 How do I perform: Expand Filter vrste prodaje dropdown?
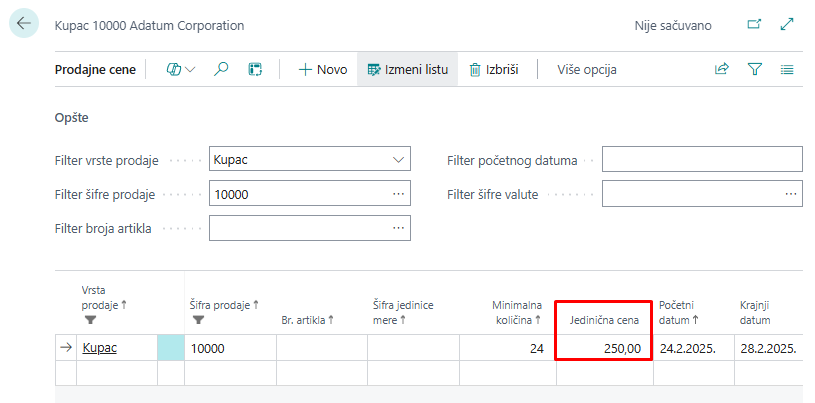point(397,160)
